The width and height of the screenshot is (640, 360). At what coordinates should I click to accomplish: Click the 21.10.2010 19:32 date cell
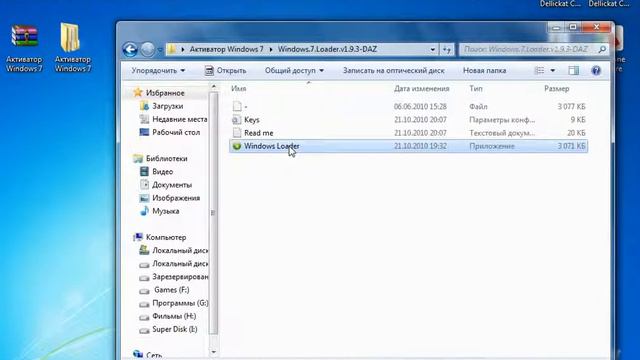tap(420, 146)
